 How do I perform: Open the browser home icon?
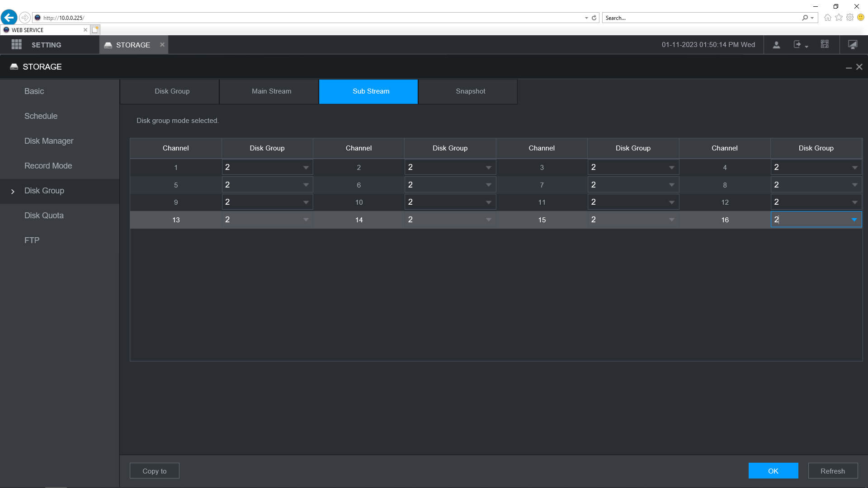pyautogui.click(x=828, y=18)
